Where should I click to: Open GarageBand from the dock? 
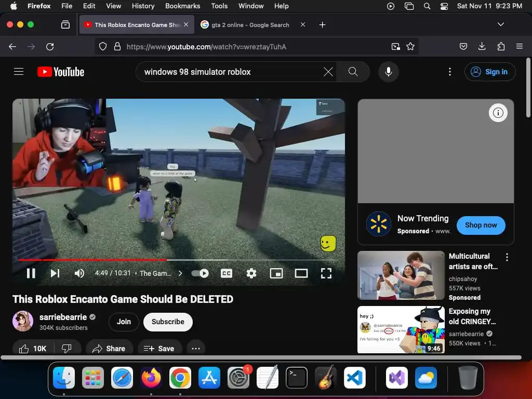[x=326, y=378]
